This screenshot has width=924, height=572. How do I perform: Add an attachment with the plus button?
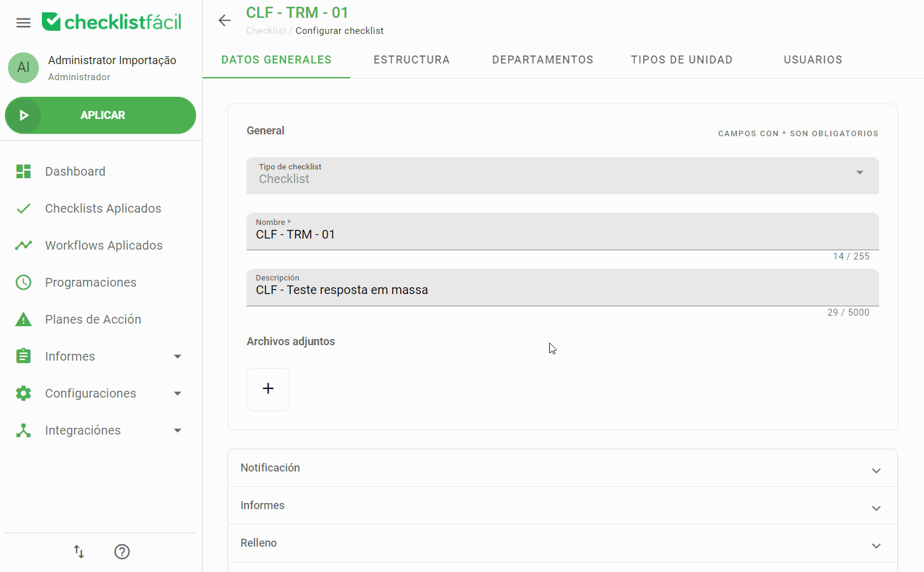point(268,389)
